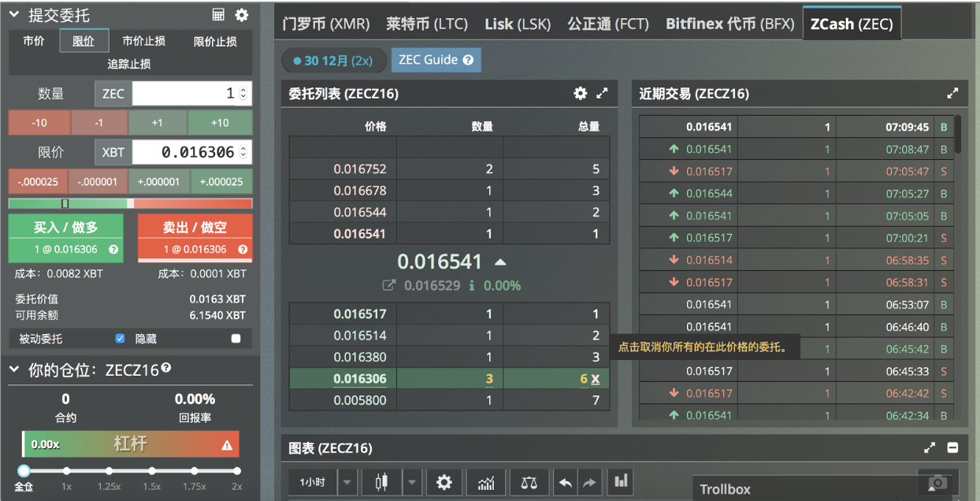Open the chart indicators icon
Screen dimensions: 980x501
pyautogui.click(x=486, y=481)
